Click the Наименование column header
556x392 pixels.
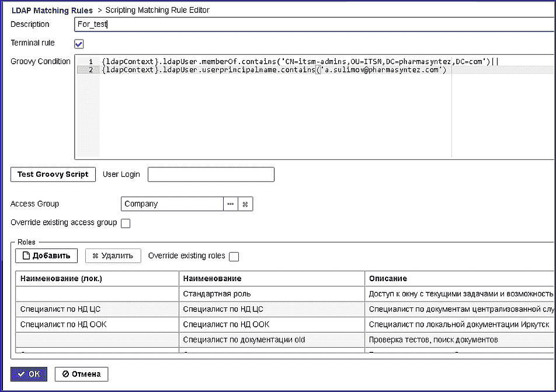[272, 278]
